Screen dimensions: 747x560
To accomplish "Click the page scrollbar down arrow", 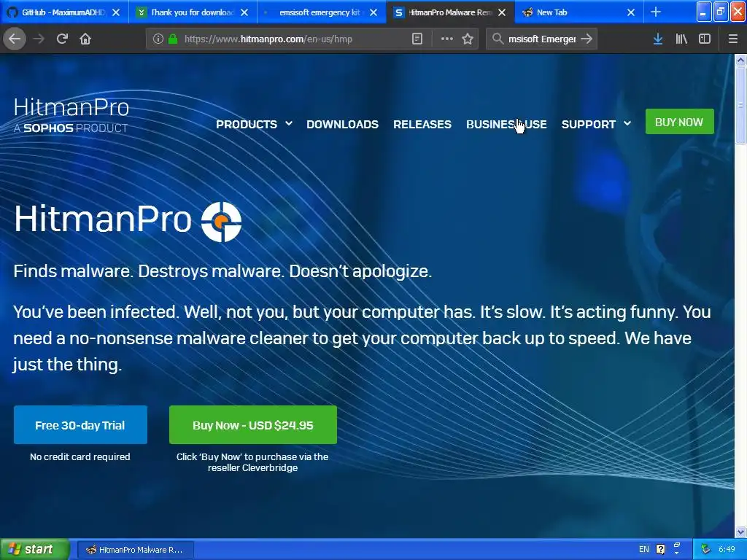I will 740,531.
